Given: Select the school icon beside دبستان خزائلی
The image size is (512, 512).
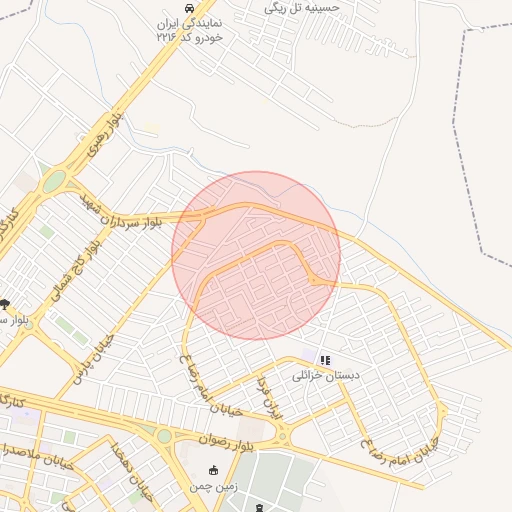Looking at the screenshot, I should click(325, 360).
